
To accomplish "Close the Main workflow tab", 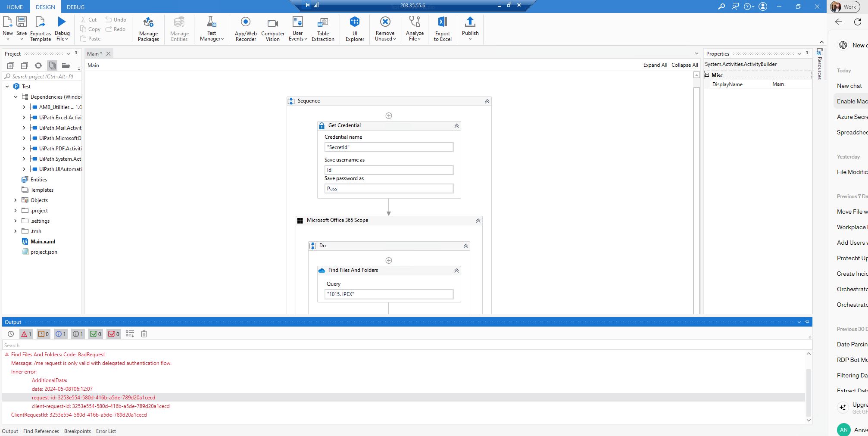I will coord(109,54).
